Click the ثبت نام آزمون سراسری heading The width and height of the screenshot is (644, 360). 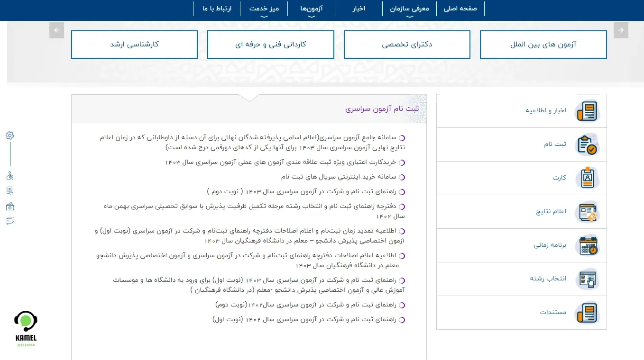[x=382, y=109]
